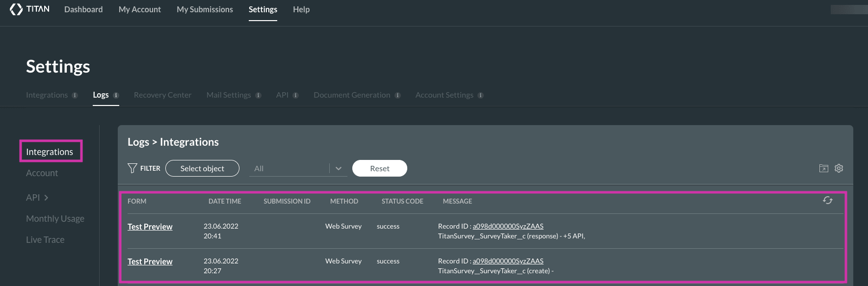Select Monthly Usage in the sidebar
Image resolution: width=868 pixels, height=286 pixels.
[x=55, y=218]
